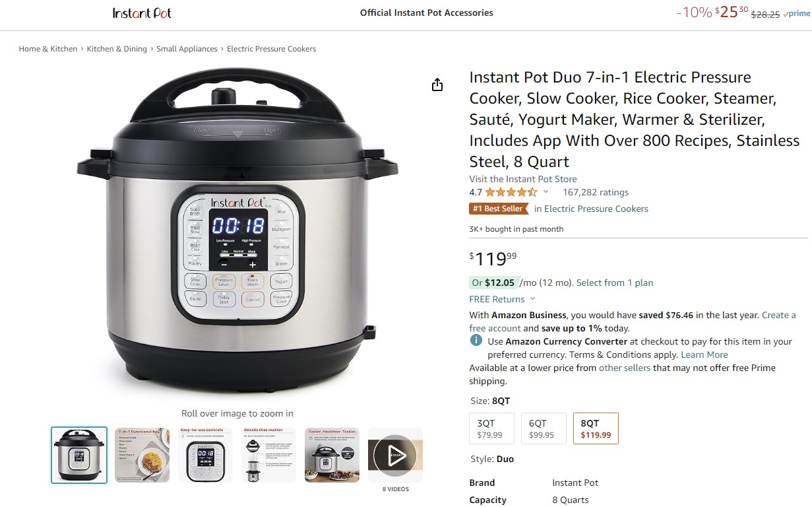Select the 7-in-1 Functionality thumbnail
Image resolution: width=812 pixels, height=507 pixels.
(x=142, y=456)
